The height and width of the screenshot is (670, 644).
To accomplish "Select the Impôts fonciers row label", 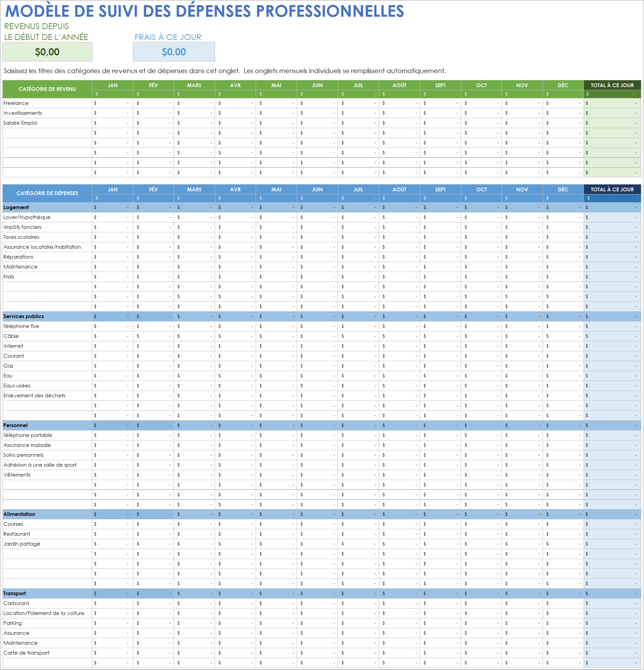I will 22,227.
